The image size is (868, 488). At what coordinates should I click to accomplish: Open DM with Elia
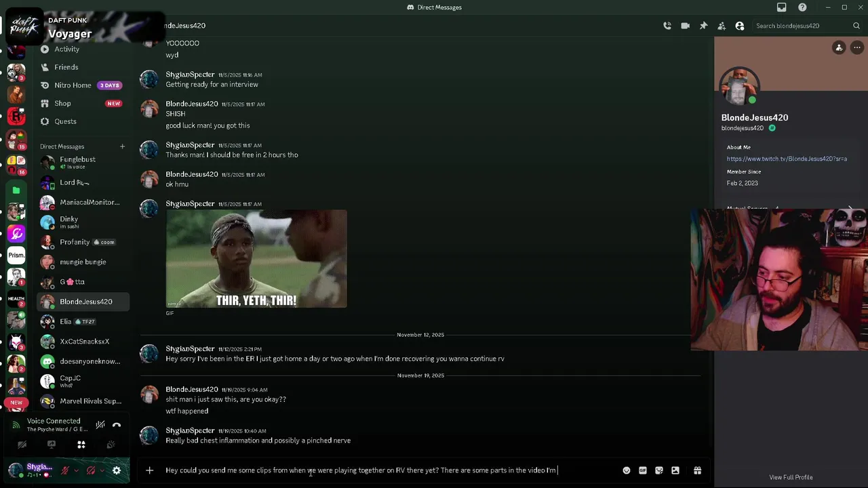(83, 321)
